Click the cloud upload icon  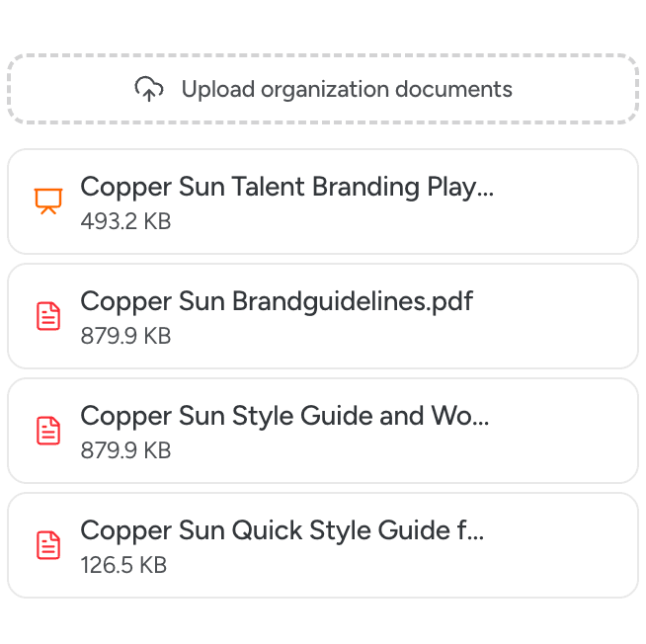coord(149,89)
